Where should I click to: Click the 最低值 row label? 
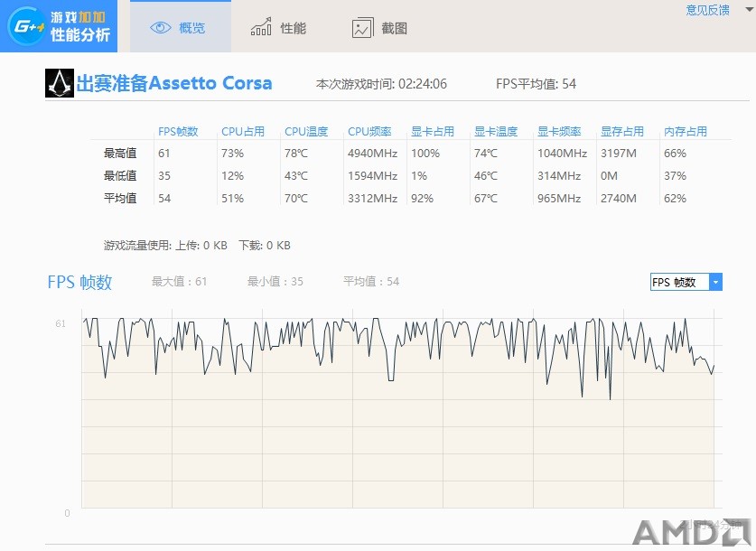click(120, 176)
